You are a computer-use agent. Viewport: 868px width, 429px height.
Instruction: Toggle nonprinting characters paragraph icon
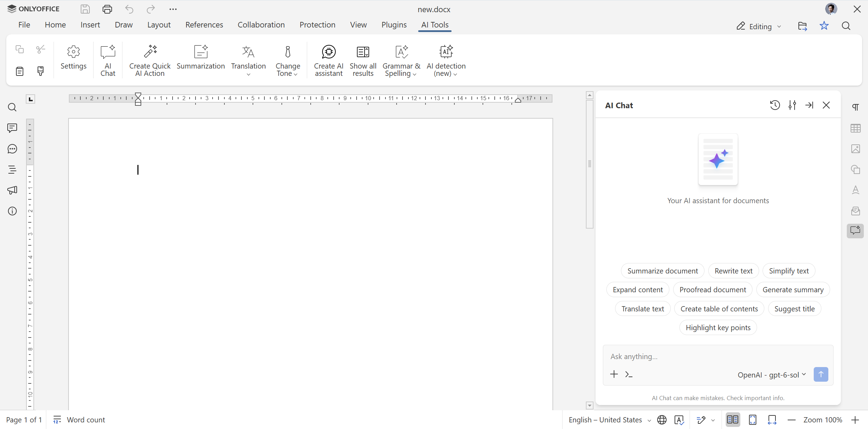(855, 107)
